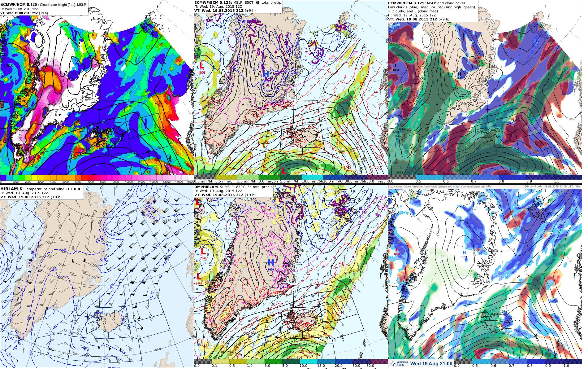
Task: Click the pale yellow '0.1' swatch in the DMI/HIRLAM-K precip legend
Action: pyautogui.click(x=220, y=361)
